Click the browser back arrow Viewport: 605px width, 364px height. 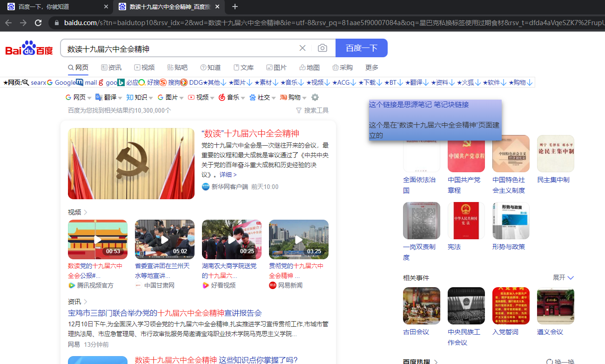[9, 22]
